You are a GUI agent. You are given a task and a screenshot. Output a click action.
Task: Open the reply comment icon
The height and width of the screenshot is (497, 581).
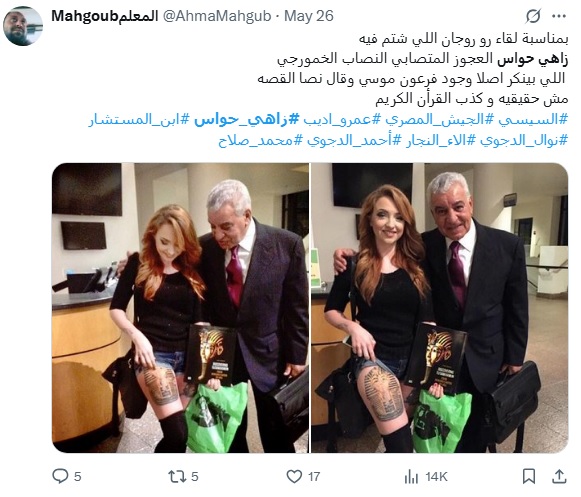pos(60,476)
